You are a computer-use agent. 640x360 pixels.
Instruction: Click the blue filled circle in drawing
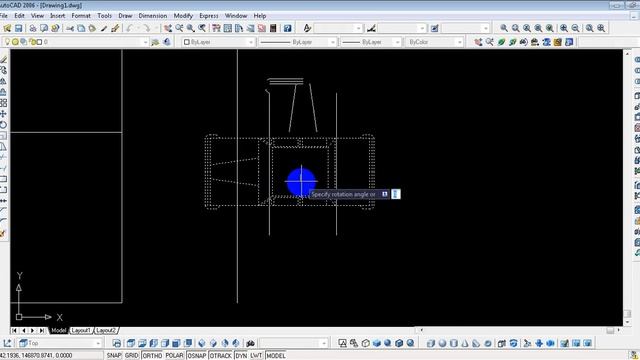(x=301, y=182)
